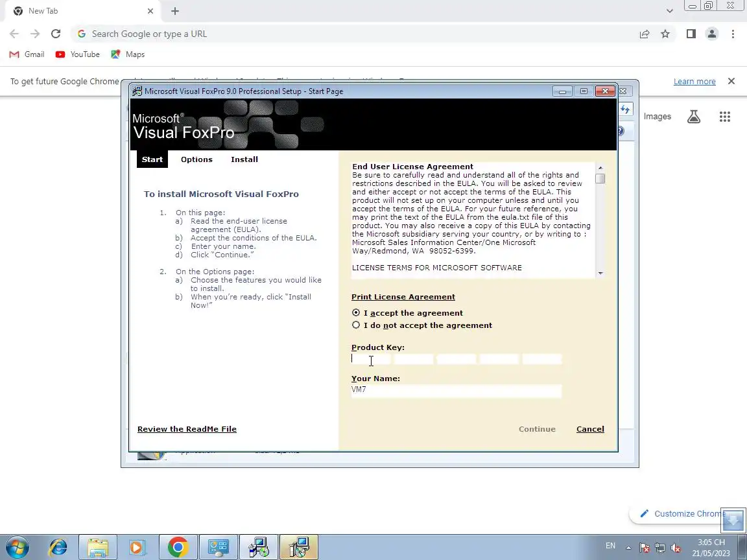The width and height of the screenshot is (747, 560).
Task: Cancel the Visual FoxPro setup
Action: coord(590,429)
